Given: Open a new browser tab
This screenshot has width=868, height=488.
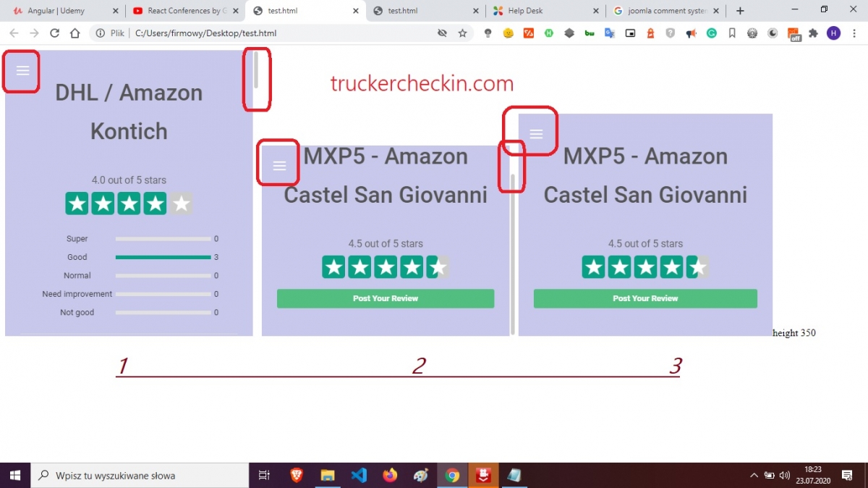Looking at the screenshot, I should pyautogui.click(x=740, y=11).
